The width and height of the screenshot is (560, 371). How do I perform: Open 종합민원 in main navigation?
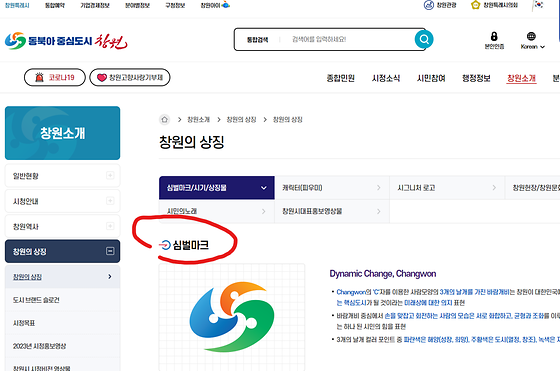[340, 78]
